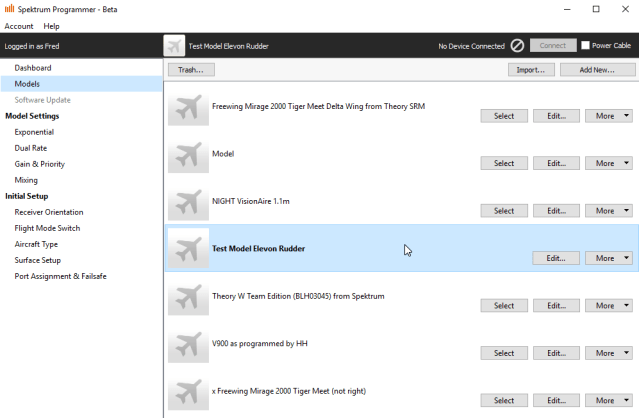Enable the Power Cable checkbox

pos(586,46)
